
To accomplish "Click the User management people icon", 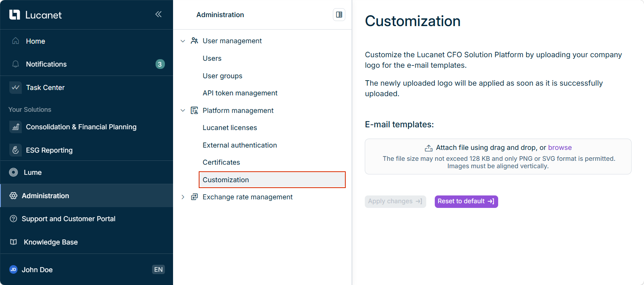I will [194, 41].
